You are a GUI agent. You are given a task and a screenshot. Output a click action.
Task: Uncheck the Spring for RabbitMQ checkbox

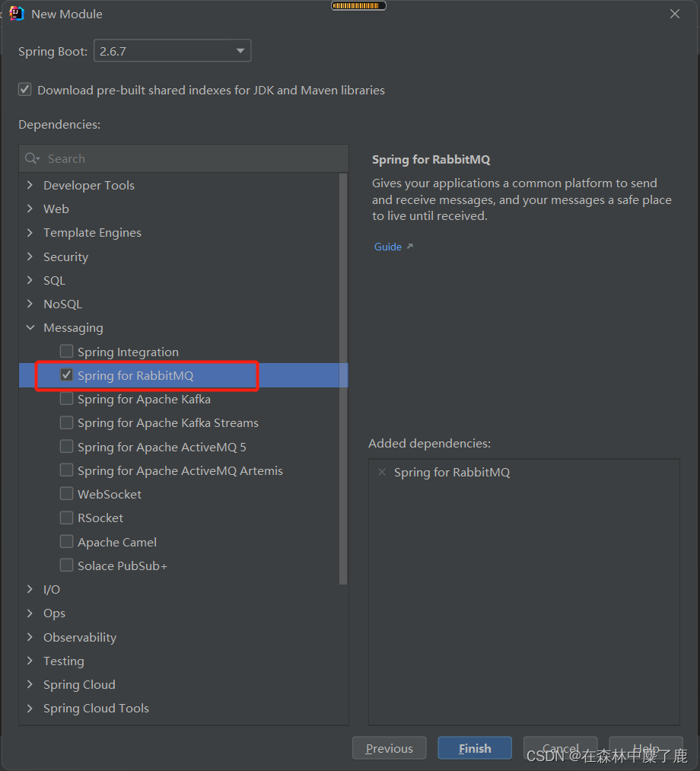(66, 374)
